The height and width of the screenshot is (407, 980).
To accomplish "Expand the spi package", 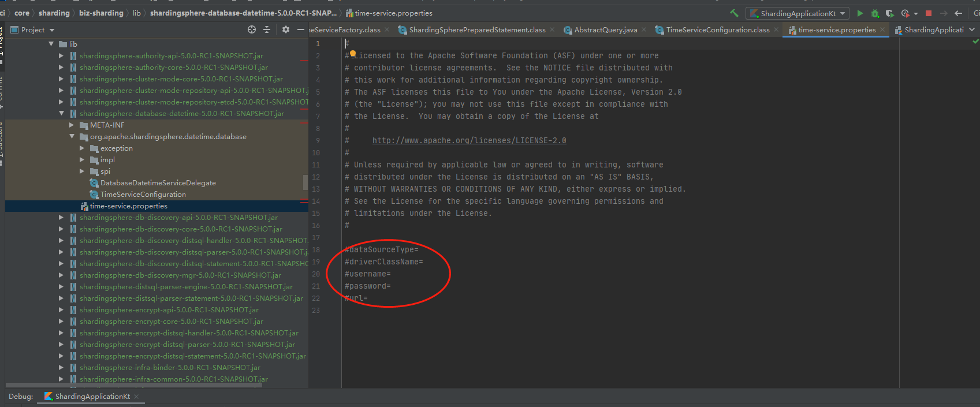I will pos(82,171).
